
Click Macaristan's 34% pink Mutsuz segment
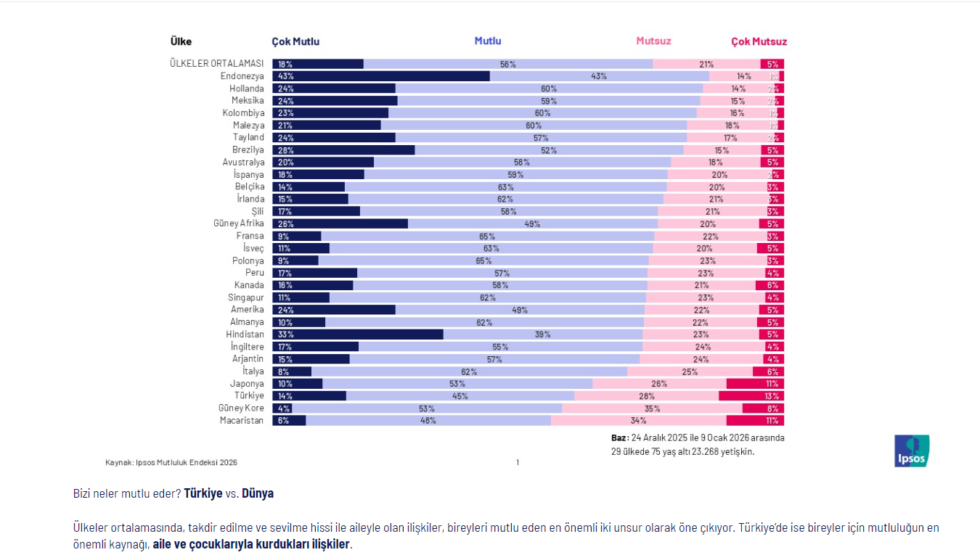click(639, 420)
